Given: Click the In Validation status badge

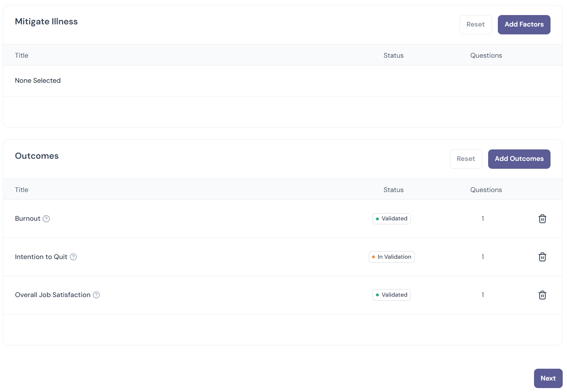Looking at the screenshot, I should point(391,257).
